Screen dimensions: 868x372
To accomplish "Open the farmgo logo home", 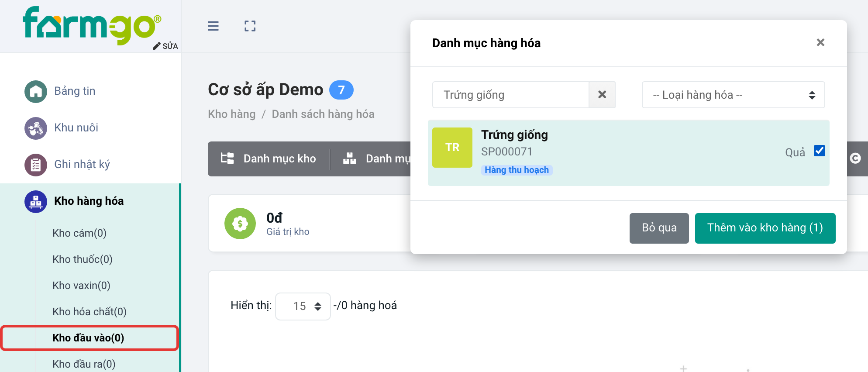I will coord(92,25).
